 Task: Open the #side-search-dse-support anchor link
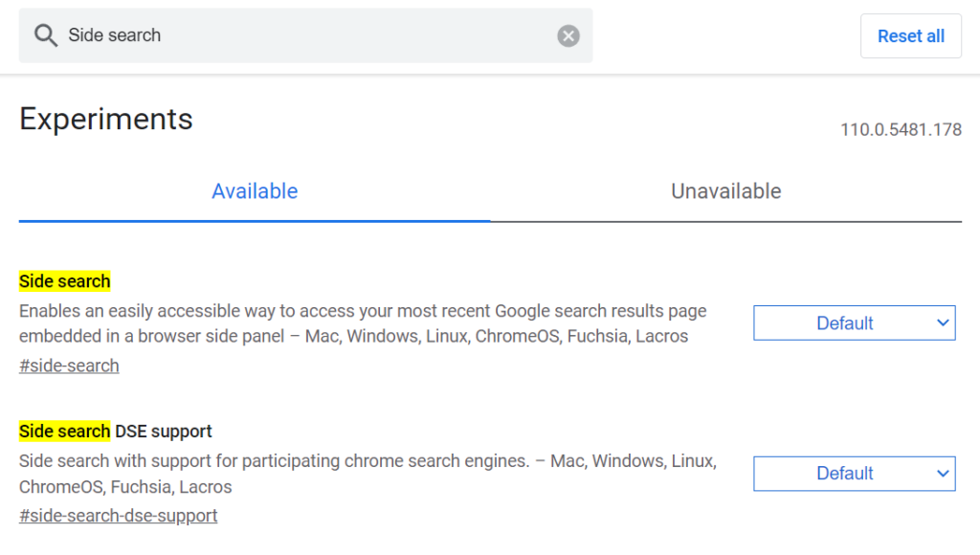(x=118, y=516)
